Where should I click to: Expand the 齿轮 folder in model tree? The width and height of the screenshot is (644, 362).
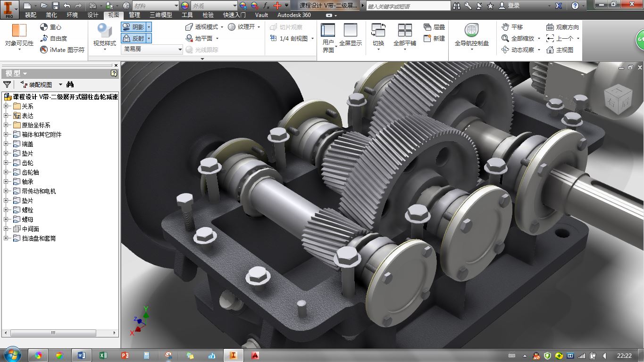7,163
